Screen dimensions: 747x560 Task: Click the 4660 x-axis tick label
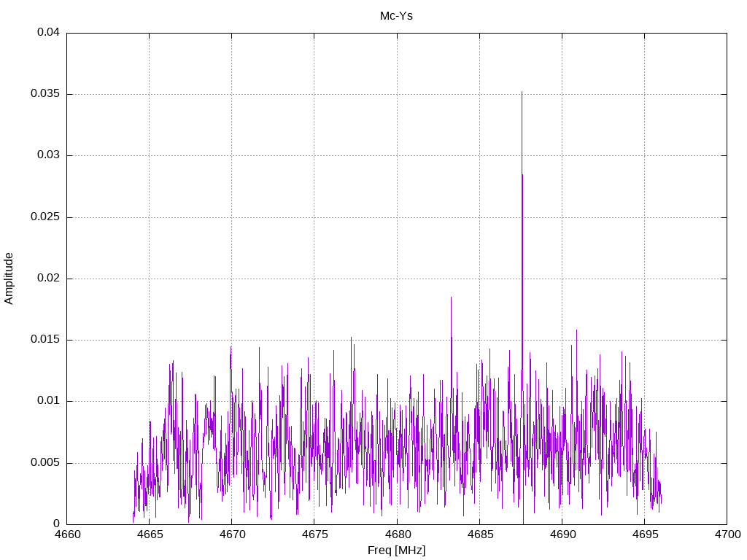pos(68,534)
